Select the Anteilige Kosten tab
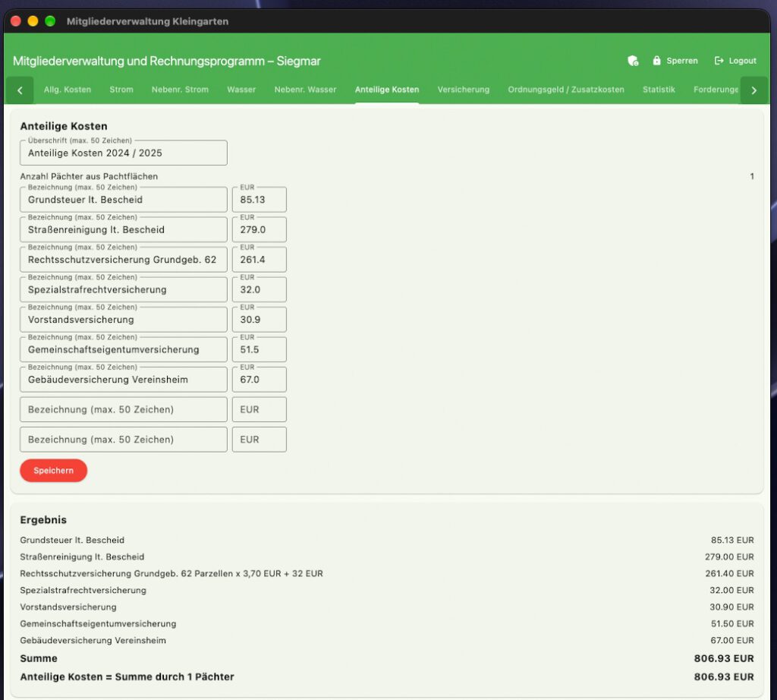 click(387, 90)
